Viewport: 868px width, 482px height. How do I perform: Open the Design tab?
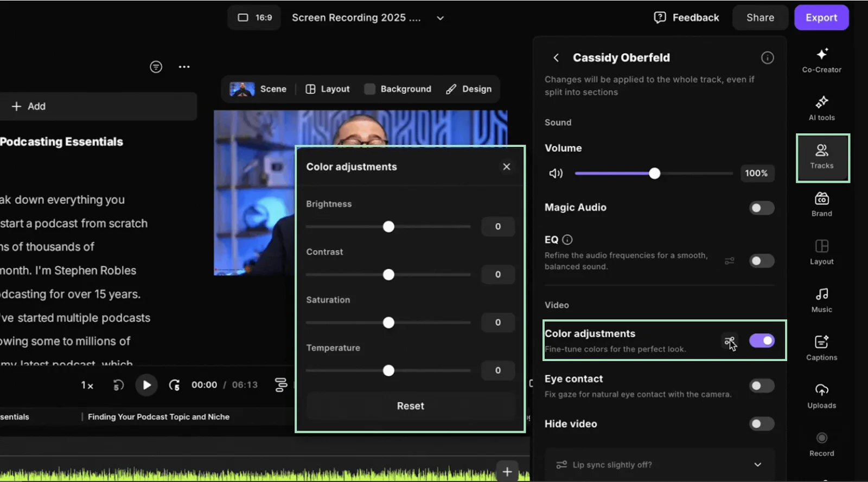(x=469, y=89)
